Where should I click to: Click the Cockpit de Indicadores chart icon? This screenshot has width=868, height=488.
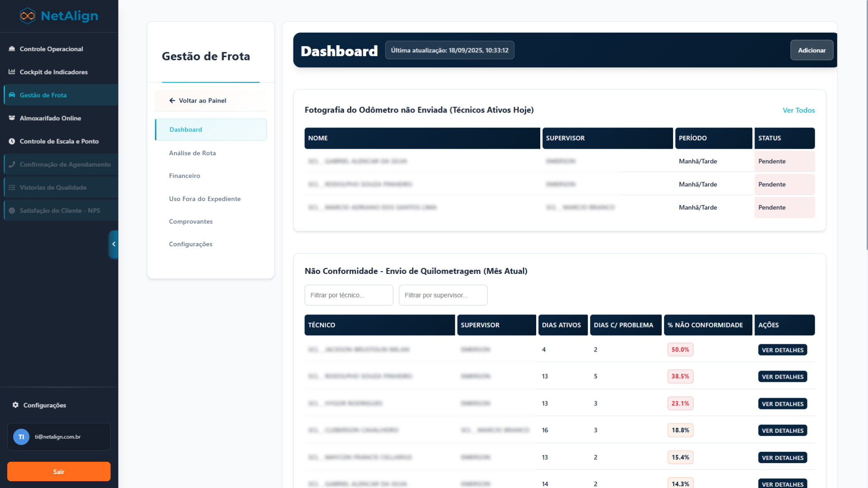pos(12,72)
